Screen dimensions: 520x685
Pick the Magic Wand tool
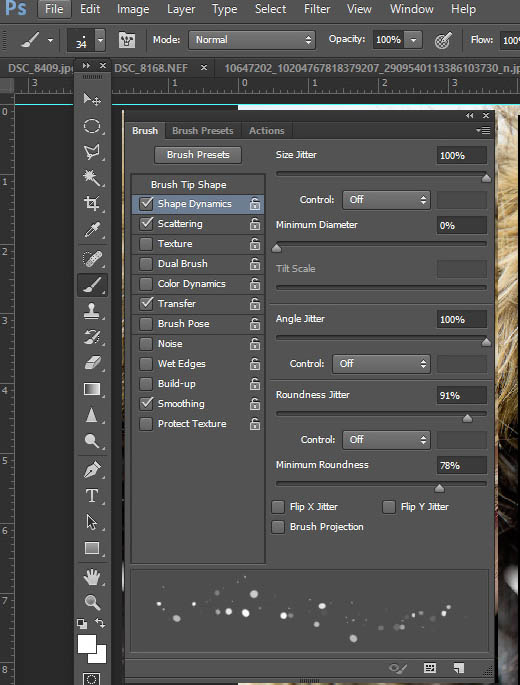tap(92, 178)
